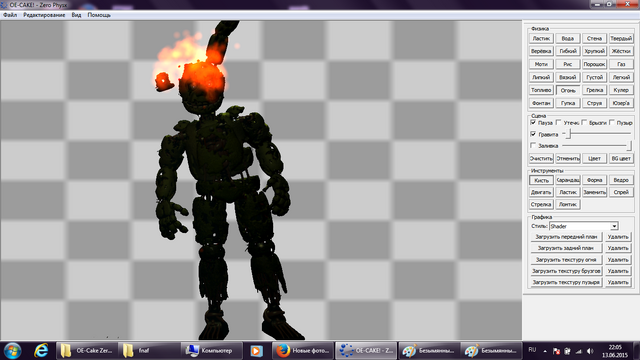Click the Отменить button
Image resolution: width=640 pixels, height=360 pixels.
[x=568, y=158]
